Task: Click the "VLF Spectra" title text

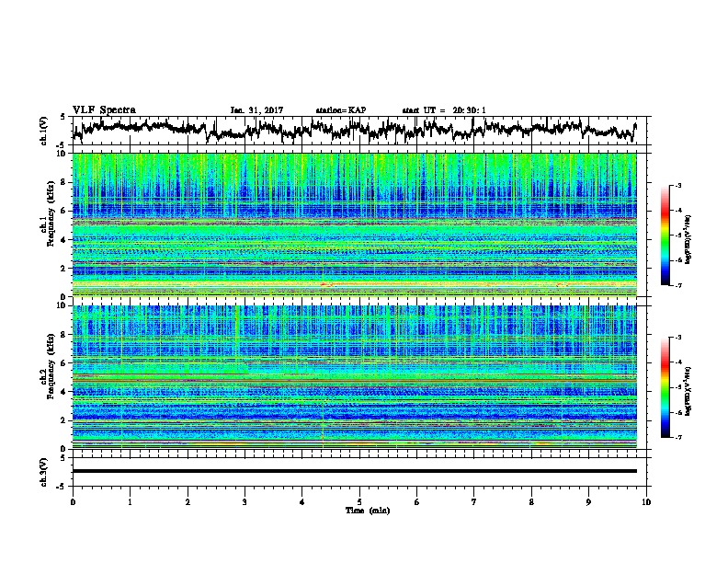Action: (104, 110)
